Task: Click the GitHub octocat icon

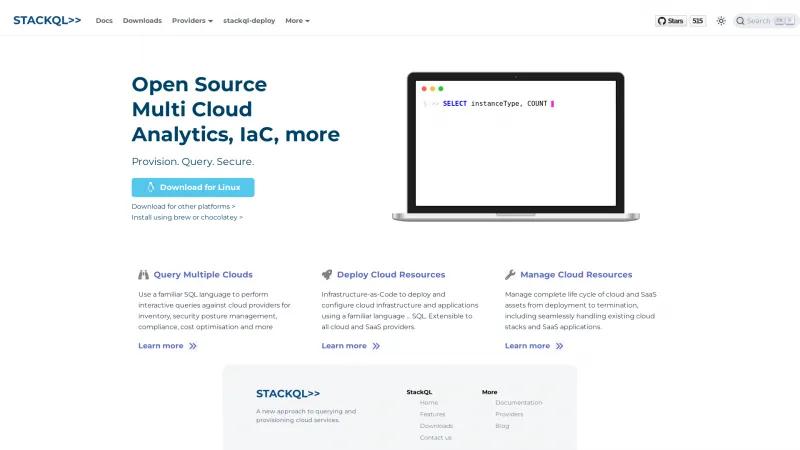Action: click(x=662, y=21)
